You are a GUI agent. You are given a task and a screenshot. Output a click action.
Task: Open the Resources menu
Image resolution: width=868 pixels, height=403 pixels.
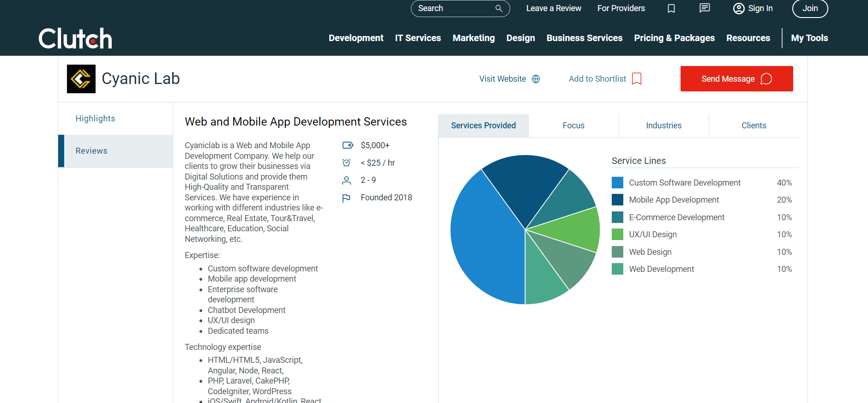coord(748,38)
